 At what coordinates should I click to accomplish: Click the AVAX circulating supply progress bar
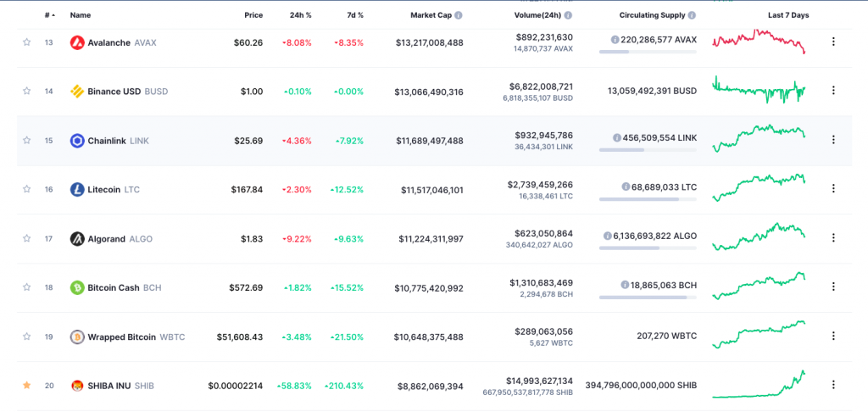click(648, 52)
